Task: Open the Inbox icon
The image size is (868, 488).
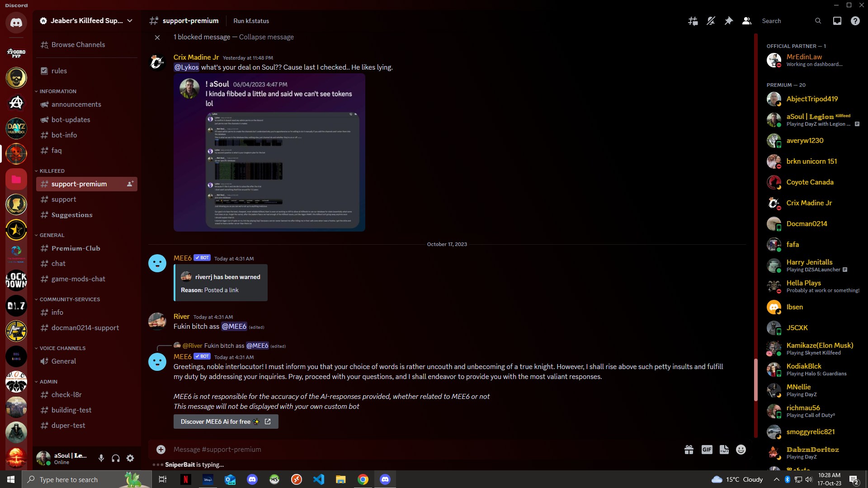Action: (837, 21)
